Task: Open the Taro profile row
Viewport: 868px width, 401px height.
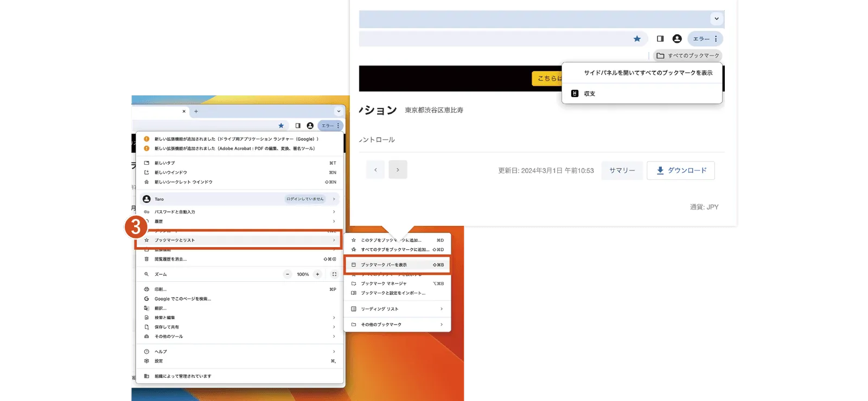Action: click(240, 199)
